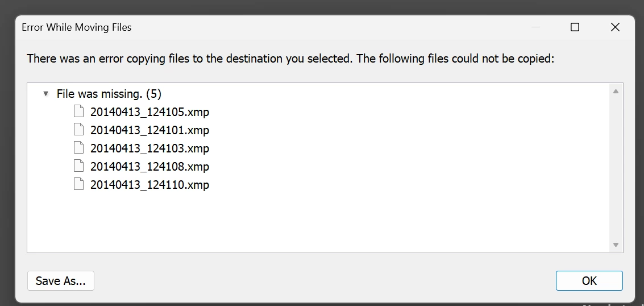Click file icon beside 20140413_124101.xmp
The image size is (644, 306).
tap(79, 130)
